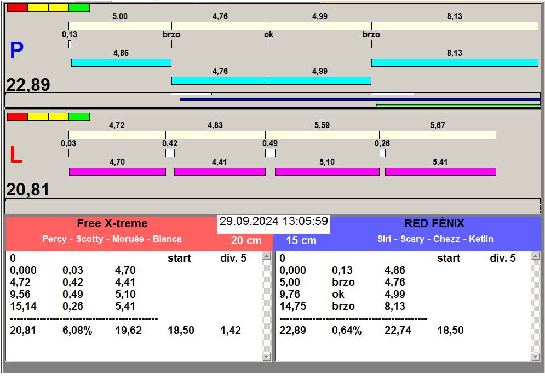This screenshot has height=392, width=545.
Task: Select the magenta bar labeled 5,10
Action: coord(327,172)
